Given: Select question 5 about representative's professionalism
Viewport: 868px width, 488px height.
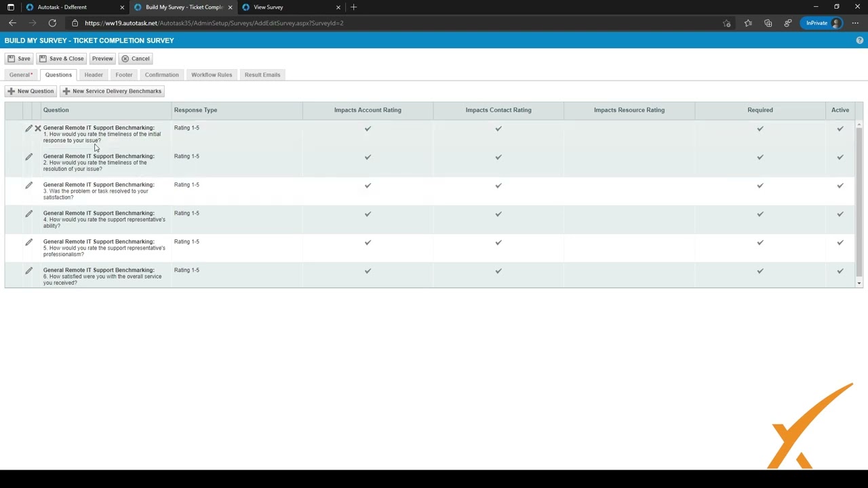Looking at the screenshot, I should click(104, 248).
